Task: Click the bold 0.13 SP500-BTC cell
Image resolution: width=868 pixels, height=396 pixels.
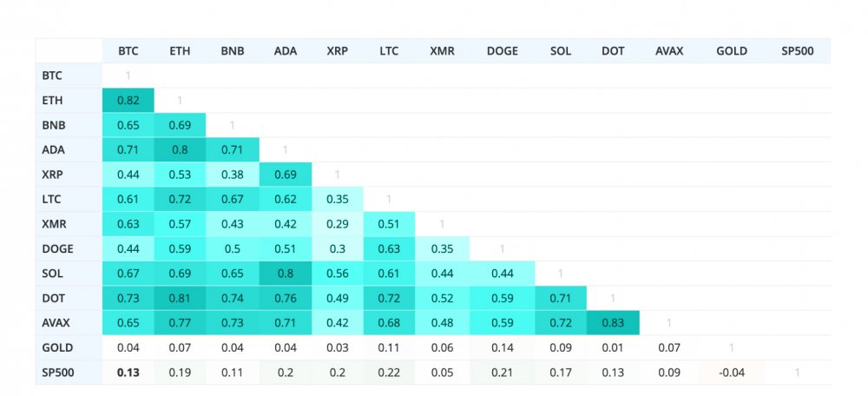Action: [128, 373]
